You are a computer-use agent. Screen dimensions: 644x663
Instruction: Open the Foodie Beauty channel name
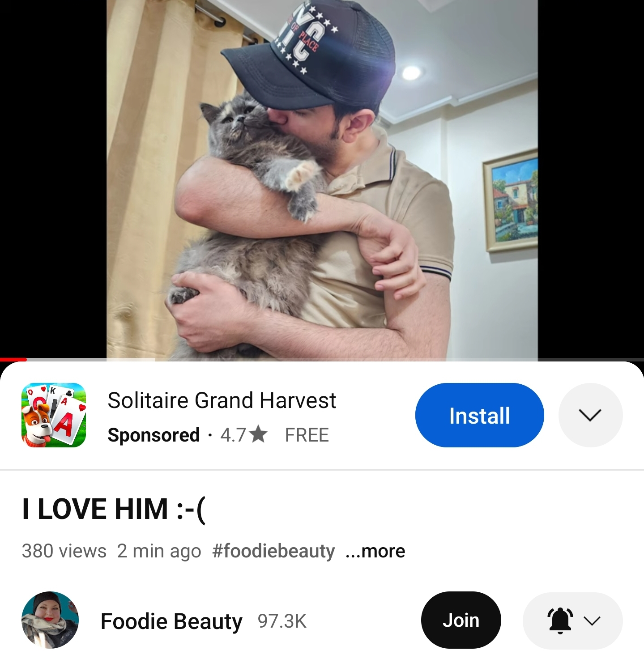[171, 621]
